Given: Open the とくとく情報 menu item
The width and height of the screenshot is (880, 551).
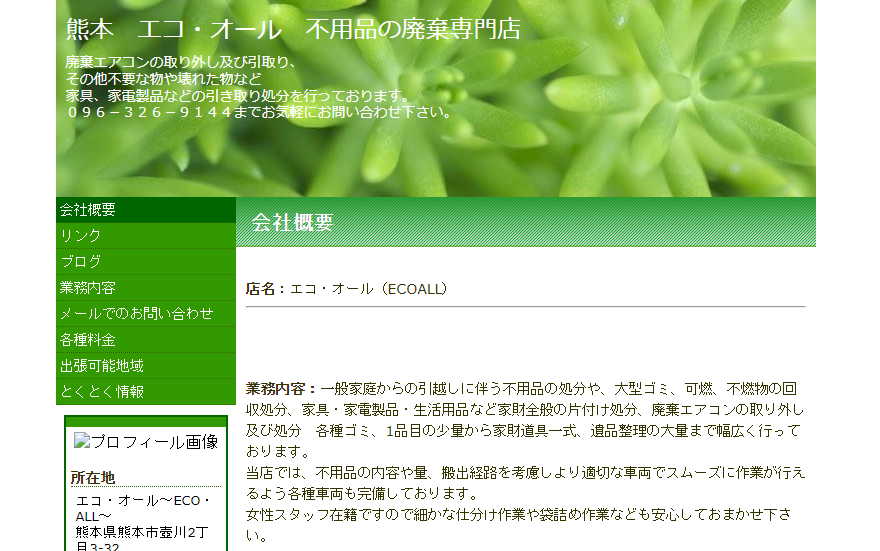Looking at the screenshot, I should point(145,392).
